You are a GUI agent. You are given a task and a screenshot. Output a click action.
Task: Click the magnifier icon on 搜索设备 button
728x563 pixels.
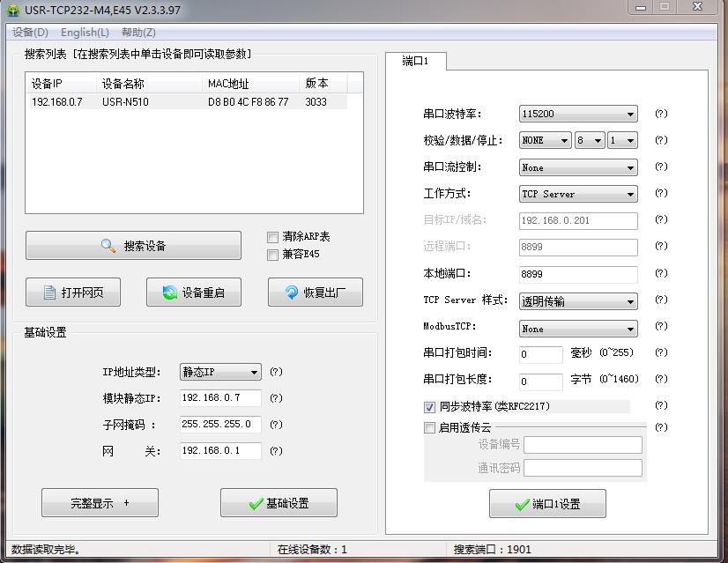point(108,247)
